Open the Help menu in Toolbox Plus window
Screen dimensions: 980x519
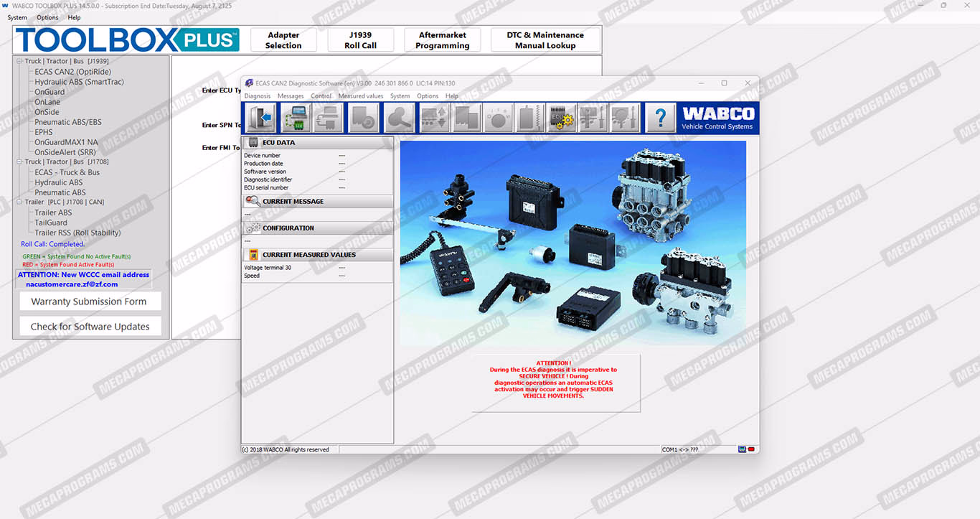pyautogui.click(x=75, y=18)
